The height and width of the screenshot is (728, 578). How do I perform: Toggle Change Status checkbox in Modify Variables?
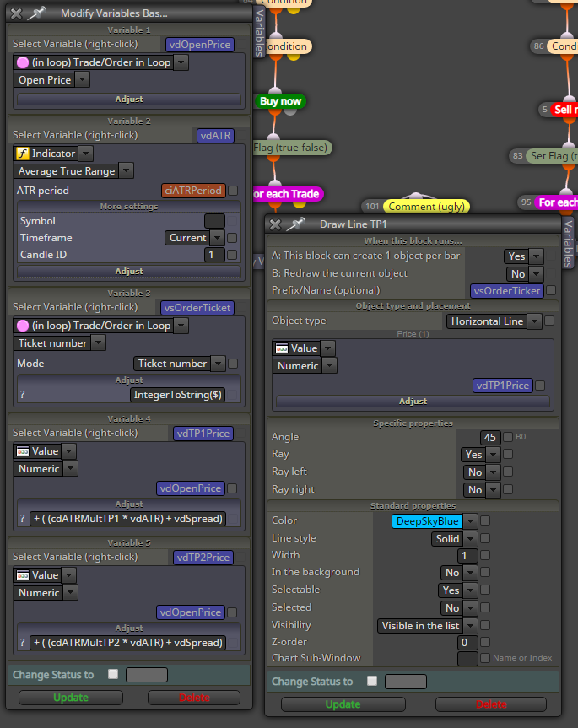[113, 674]
